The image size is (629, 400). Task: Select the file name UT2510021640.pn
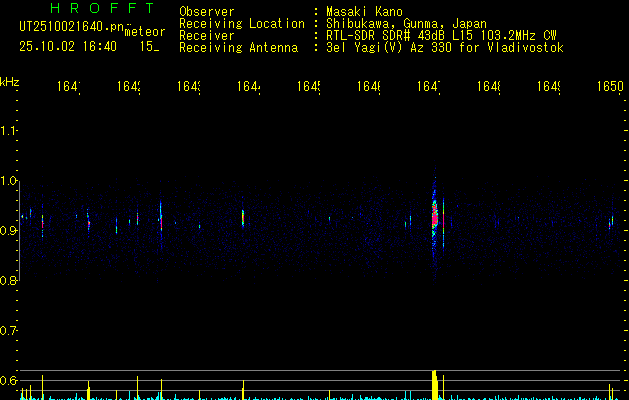tap(72, 27)
